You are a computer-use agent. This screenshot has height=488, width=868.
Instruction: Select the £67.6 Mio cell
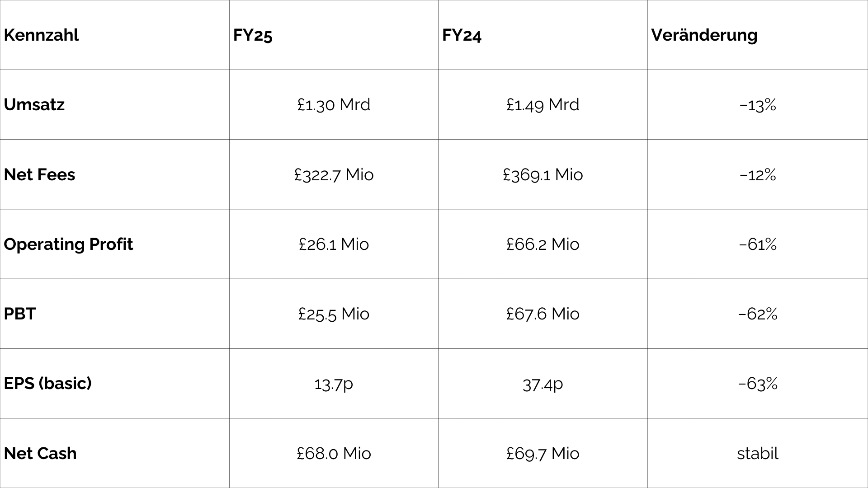pos(542,314)
